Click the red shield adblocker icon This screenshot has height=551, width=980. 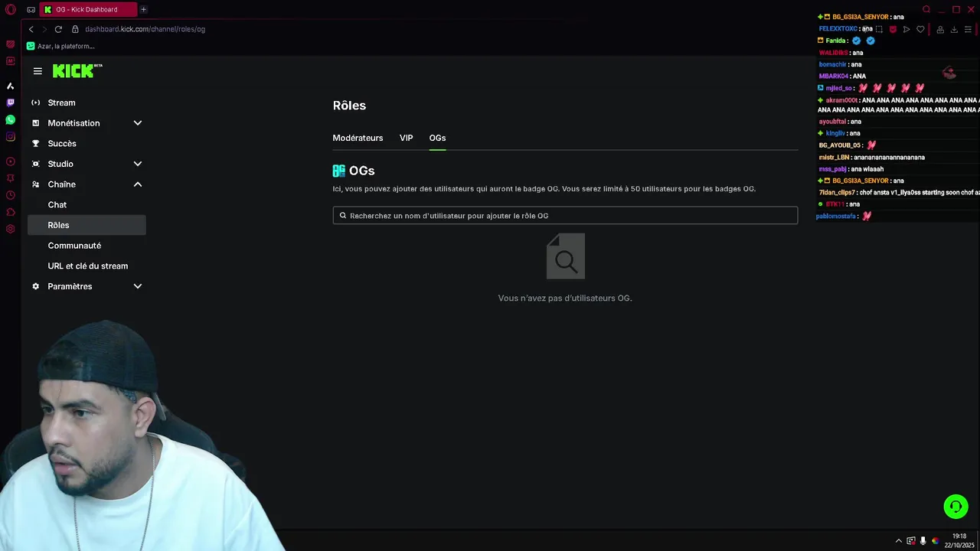click(893, 29)
